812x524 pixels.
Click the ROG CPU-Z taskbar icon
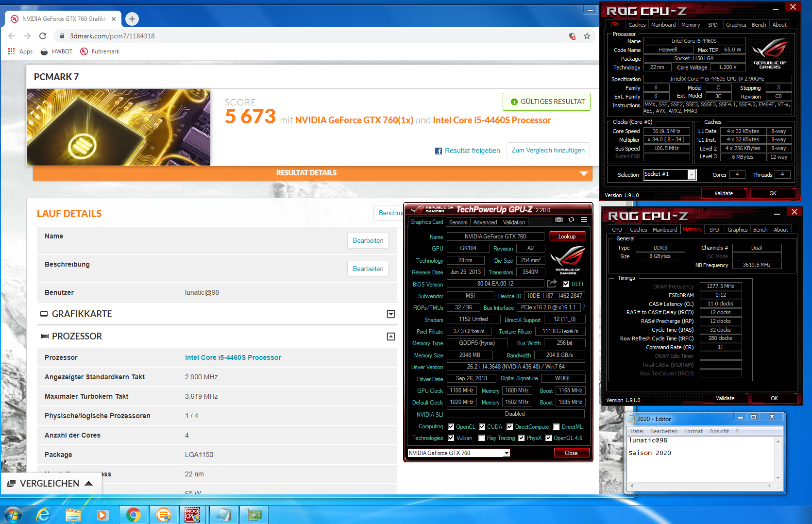192,515
